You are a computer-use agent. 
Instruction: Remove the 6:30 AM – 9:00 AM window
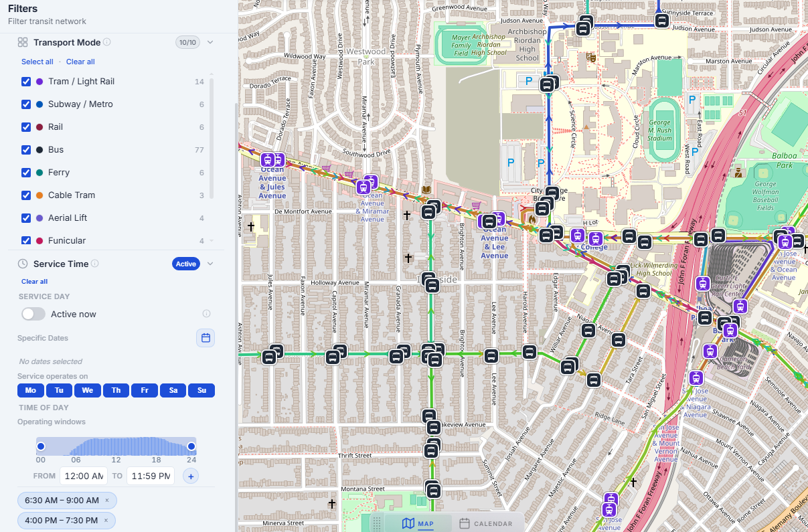tap(106, 501)
